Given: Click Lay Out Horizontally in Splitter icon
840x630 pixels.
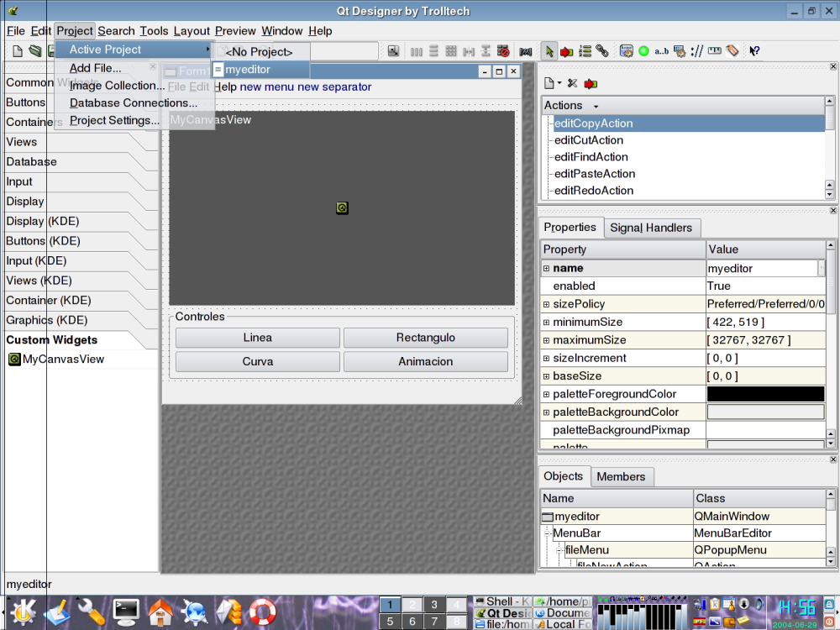Looking at the screenshot, I should coord(469,51).
